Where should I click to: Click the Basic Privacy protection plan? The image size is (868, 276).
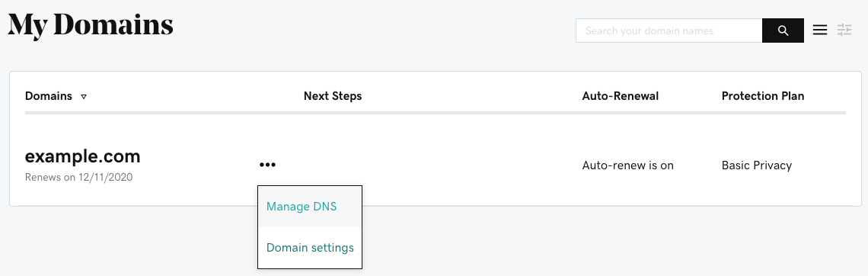757,165
